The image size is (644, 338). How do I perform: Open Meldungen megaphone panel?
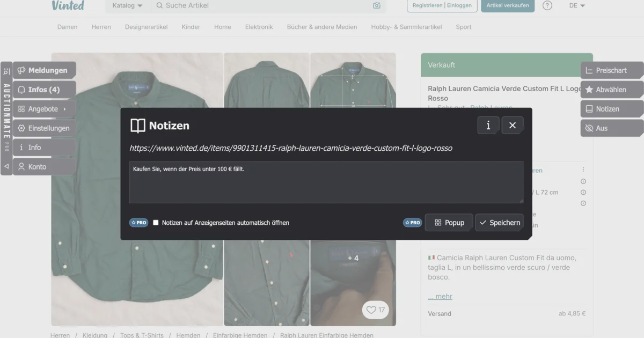click(x=44, y=70)
